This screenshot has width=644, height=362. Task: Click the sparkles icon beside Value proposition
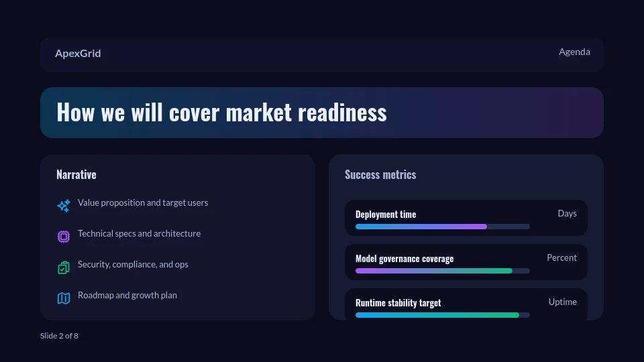[64, 206]
